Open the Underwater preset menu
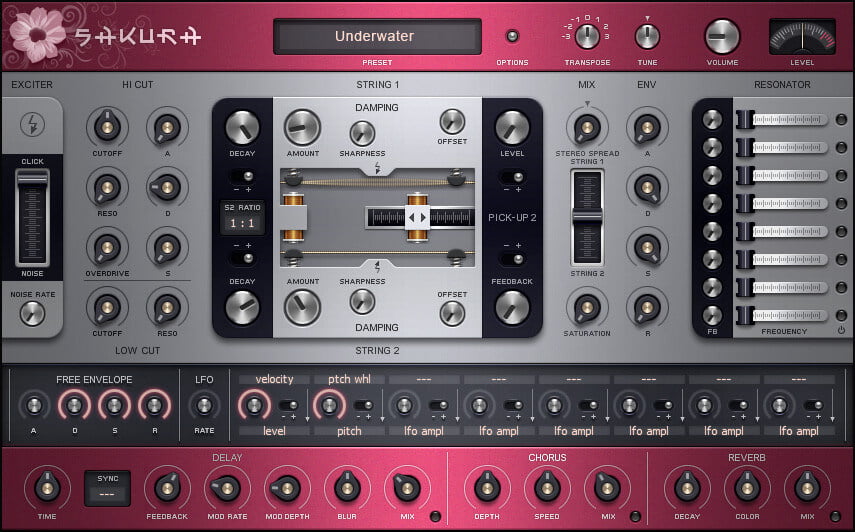The width and height of the screenshot is (855, 532). coord(376,37)
